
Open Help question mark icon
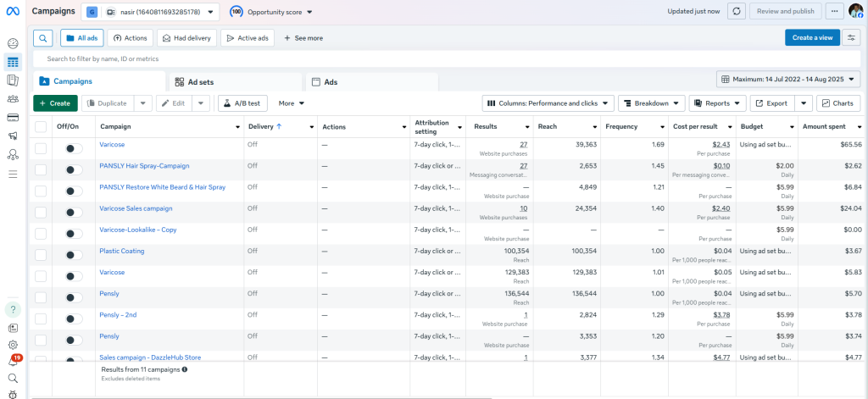click(13, 309)
